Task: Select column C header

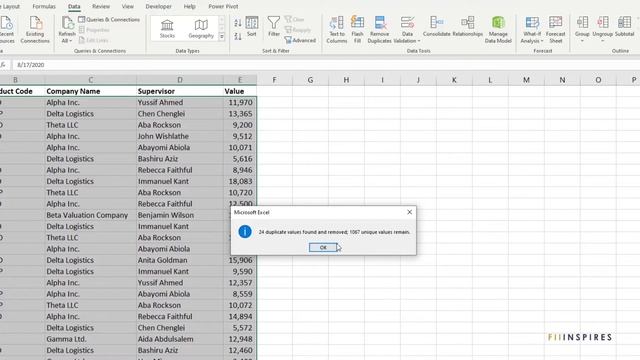Action: tap(90, 80)
